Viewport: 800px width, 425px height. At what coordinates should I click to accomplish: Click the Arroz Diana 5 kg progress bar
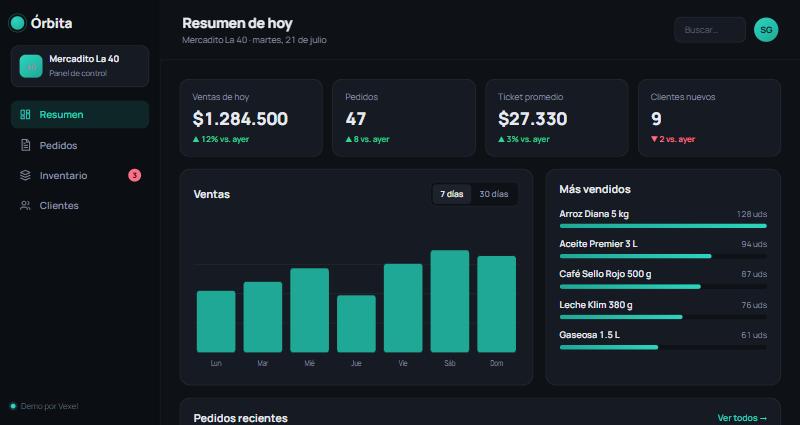point(663,226)
